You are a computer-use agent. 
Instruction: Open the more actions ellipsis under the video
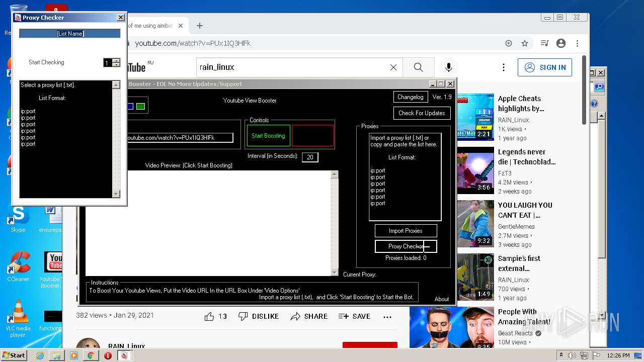pyautogui.click(x=387, y=317)
